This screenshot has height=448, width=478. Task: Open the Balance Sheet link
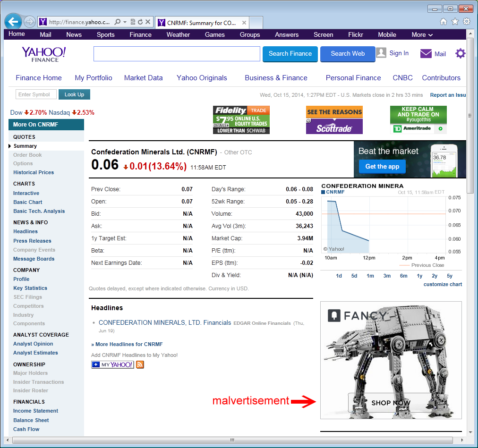pyautogui.click(x=31, y=420)
